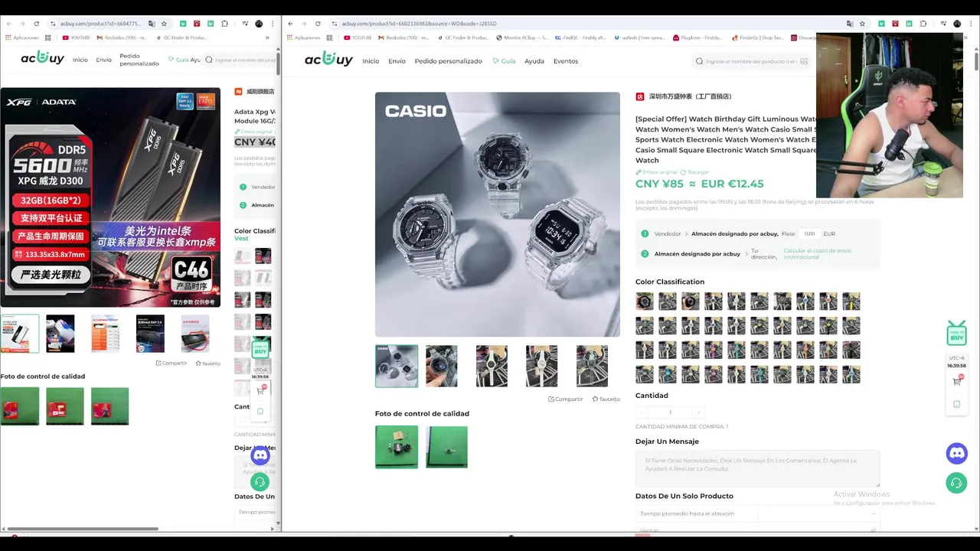Click the How To Buy floating icon on right

[x=957, y=333]
